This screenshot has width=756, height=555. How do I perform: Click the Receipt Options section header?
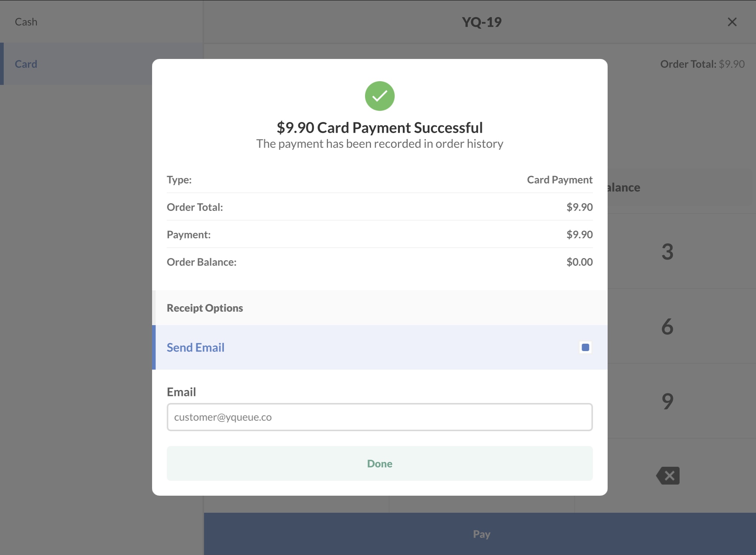pos(205,308)
